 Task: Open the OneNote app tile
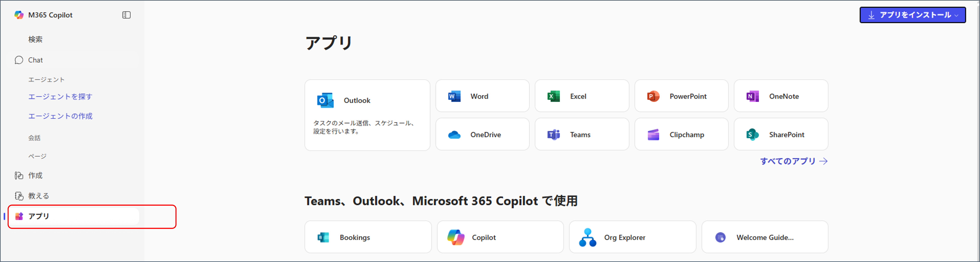click(781, 96)
